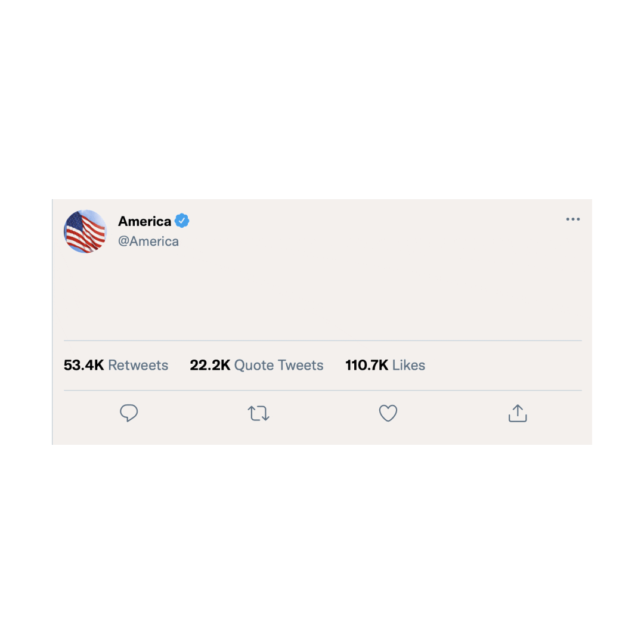Like the tweet with the heart icon
This screenshot has width=644, height=644.
click(388, 413)
